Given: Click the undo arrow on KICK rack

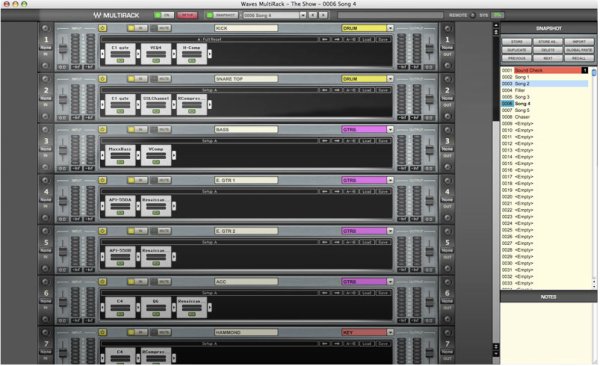Looking at the screenshot, I should [324, 39].
